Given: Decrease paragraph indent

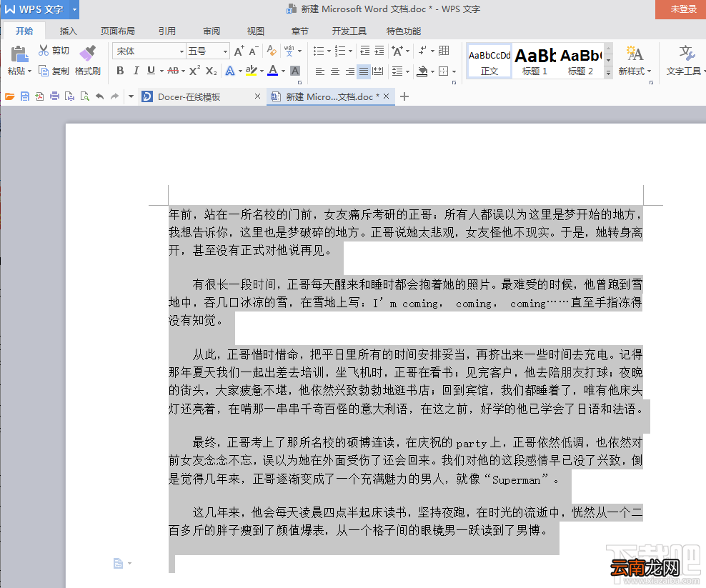Looking at the screenshot, I should click(x=364, y=51).
